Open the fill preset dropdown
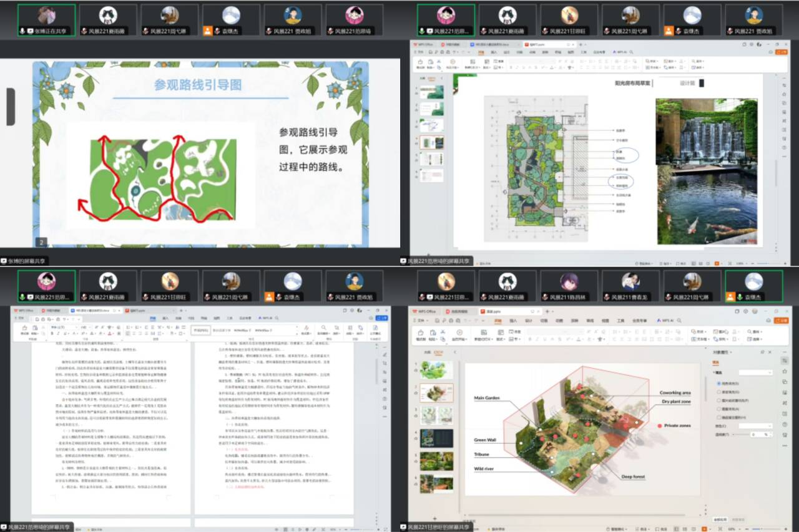 [756, 372]
